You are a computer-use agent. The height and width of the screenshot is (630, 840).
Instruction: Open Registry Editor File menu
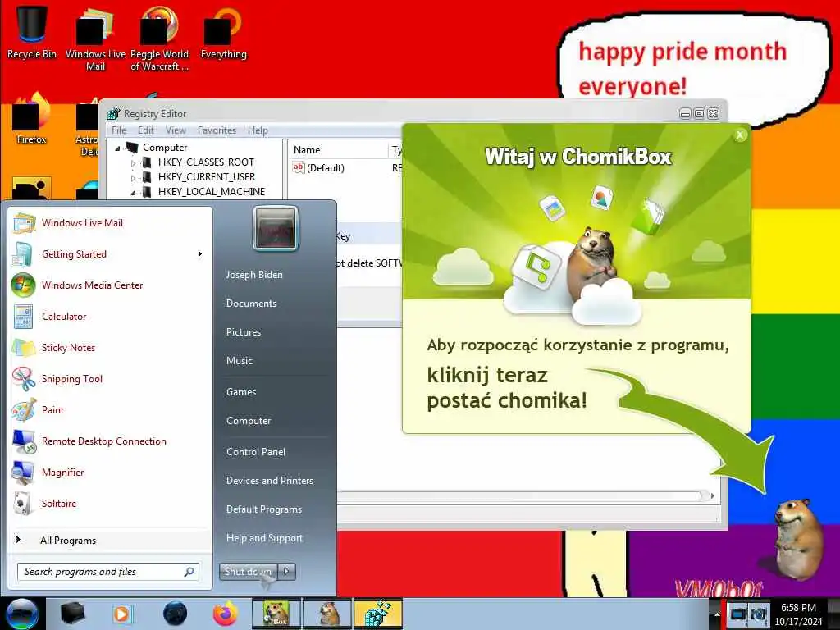click(x=119, y=130)
